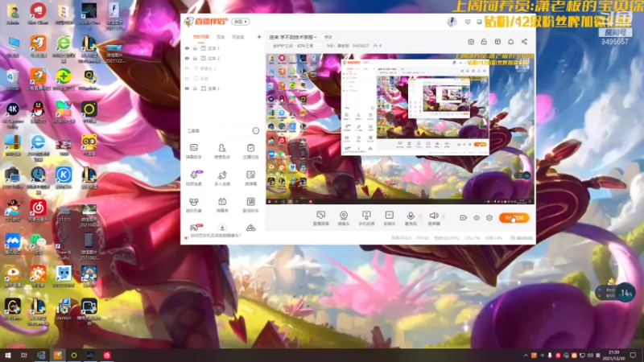The width and height of the screenshot is (644, 362).
Task: Open the phone-as-camera tip link below toolbox
Action: (x=215, y=236)
